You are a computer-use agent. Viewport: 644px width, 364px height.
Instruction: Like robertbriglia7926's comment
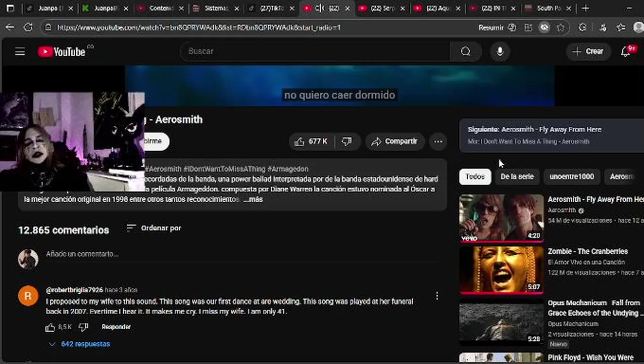[x=50, y=327]
